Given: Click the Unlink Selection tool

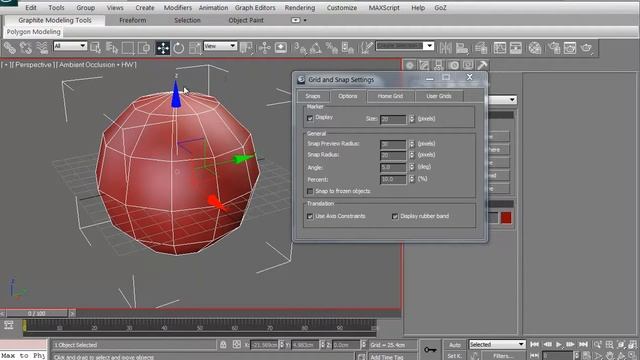Looking at the screenshot, I should coord(26,48).
